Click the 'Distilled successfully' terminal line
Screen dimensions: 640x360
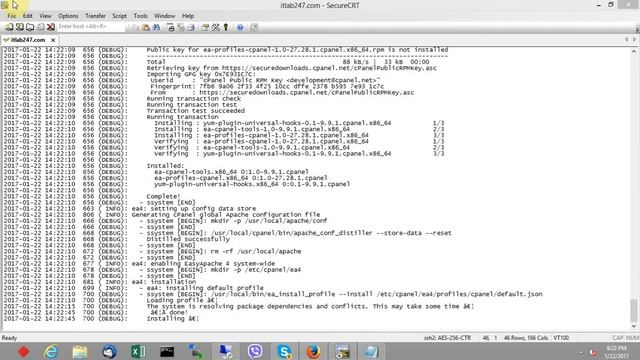(x=188, y=239)
